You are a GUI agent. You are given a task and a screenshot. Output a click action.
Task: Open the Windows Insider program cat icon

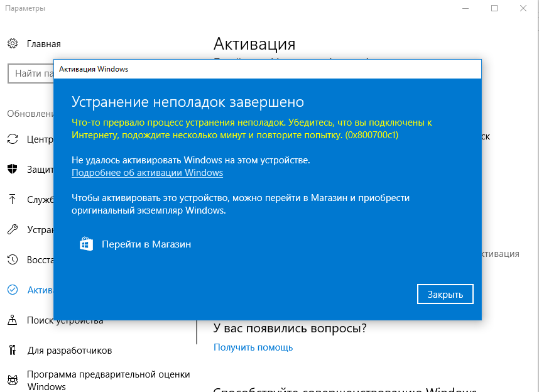coord(13,380)
